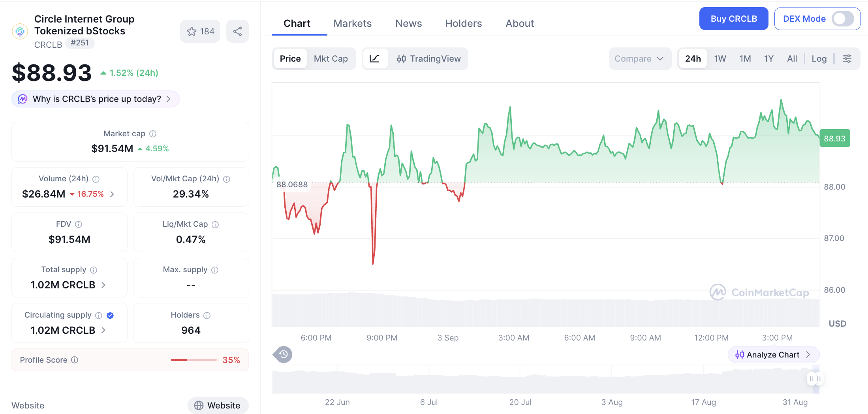The width and height of the screenshot is (868, 414).
Task: Click the Market cap info icon
Action: tap(153, 134)
